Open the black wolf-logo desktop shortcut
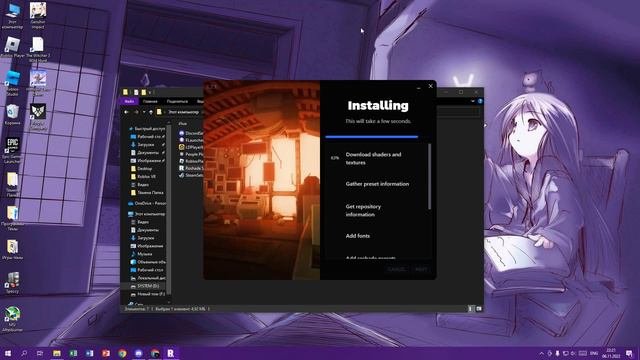 click(38, 117)
